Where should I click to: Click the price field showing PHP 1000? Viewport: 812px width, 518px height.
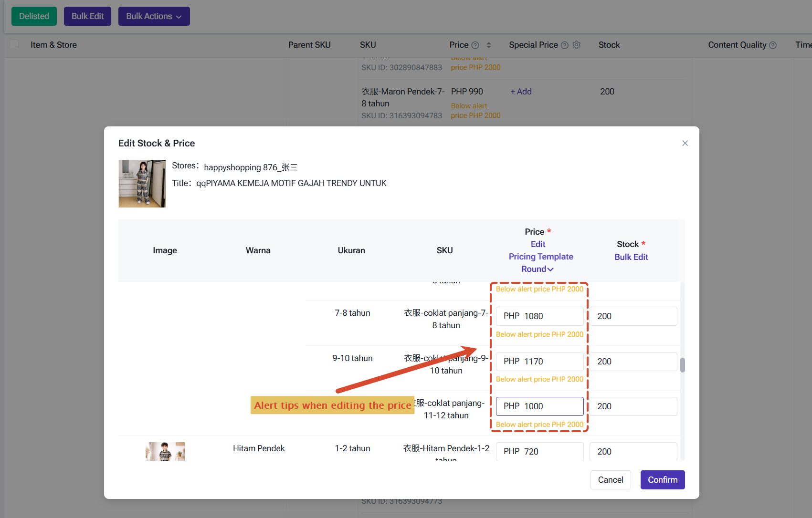pos(539,406)
